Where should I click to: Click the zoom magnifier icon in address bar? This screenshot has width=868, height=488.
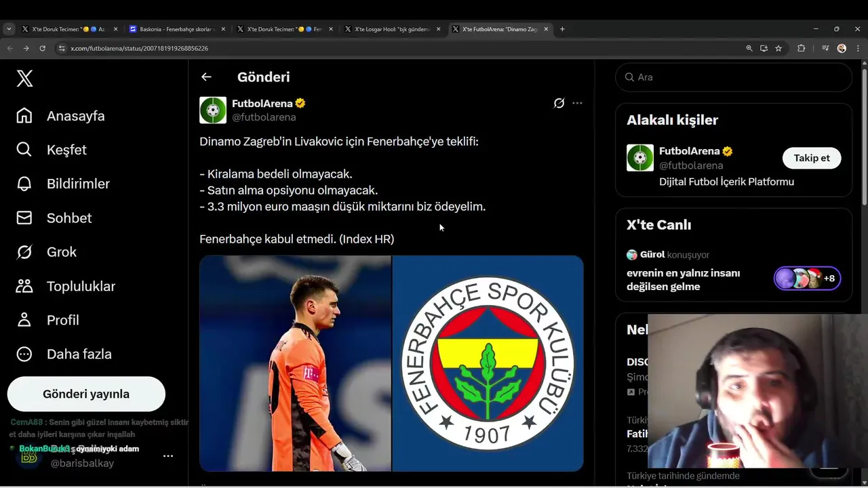pyautogui.click(x=749, y=48)
